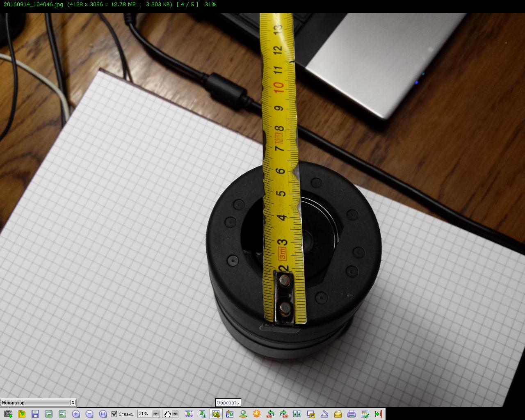Open a file with the folder icon
The image size is (525, 420).
tap(22, 414)
